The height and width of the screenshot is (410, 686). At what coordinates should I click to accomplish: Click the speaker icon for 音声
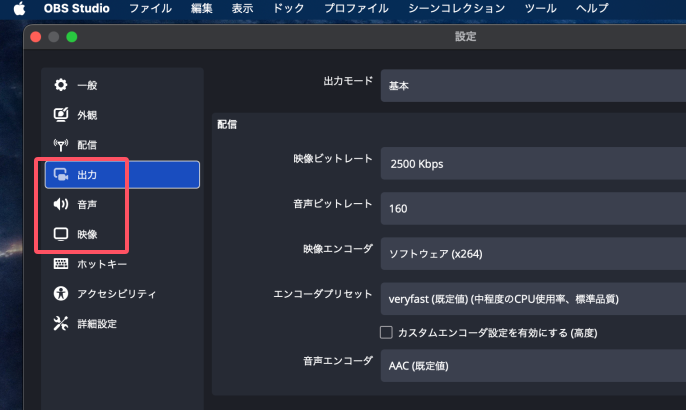tap(61, 204)
